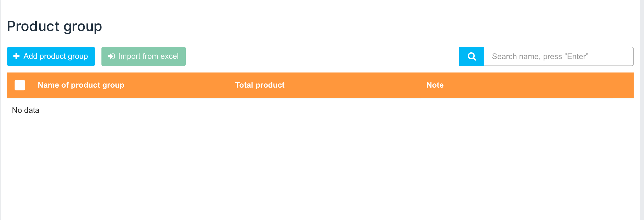Click the blue search button left of input
Image resolution: width=644 pixels, height=220 pixels.
pyautogui.click(x=472, y=56)
